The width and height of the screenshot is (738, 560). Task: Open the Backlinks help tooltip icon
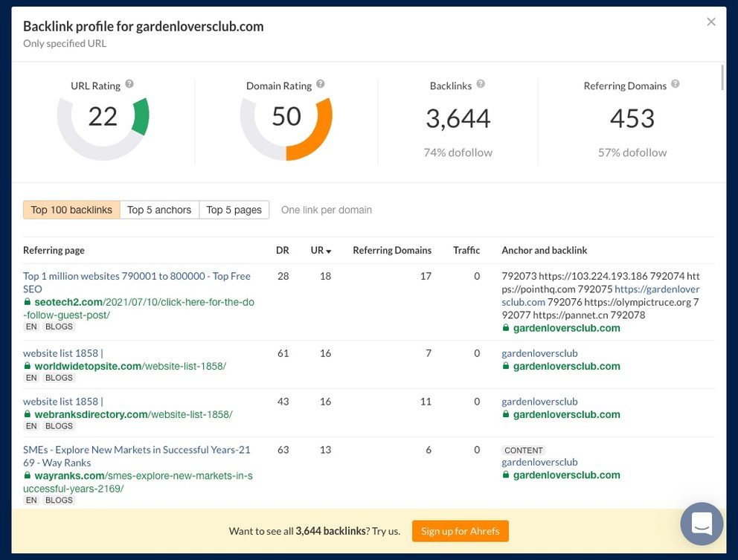pyautogui.click(x=480, y=84)
